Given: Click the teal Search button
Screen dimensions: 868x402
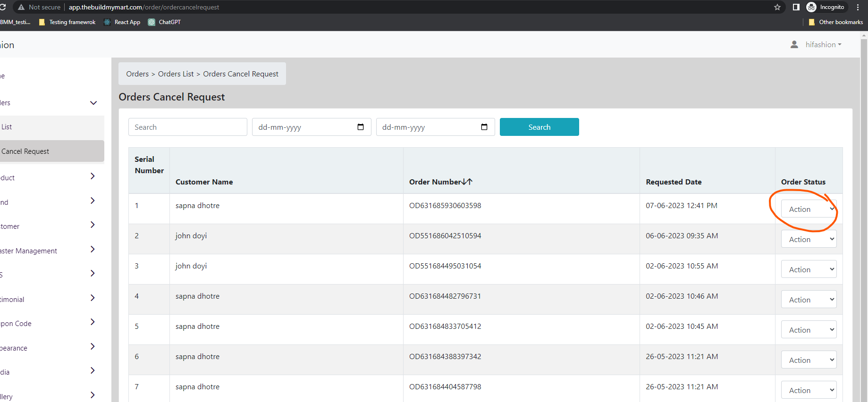Looking at the screenshot, I should [539, 127].
